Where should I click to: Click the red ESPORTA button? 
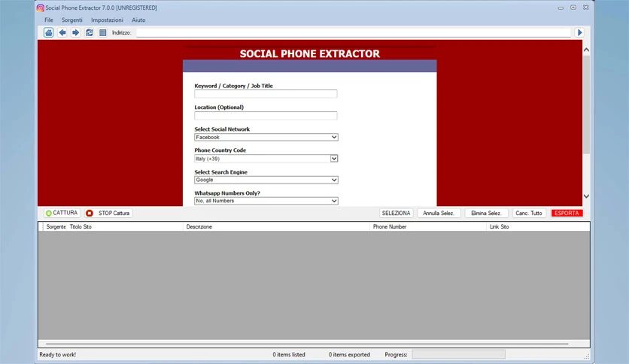point(567,213)
